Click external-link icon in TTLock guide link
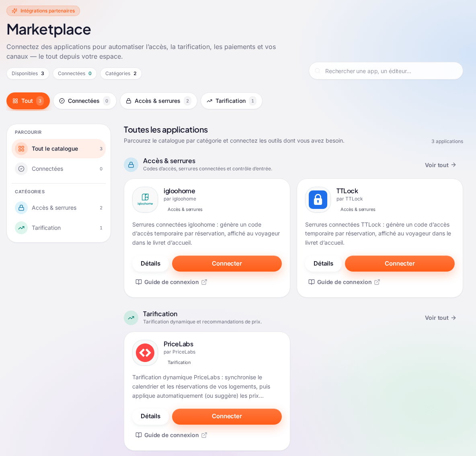 click(x=377, y=282)
